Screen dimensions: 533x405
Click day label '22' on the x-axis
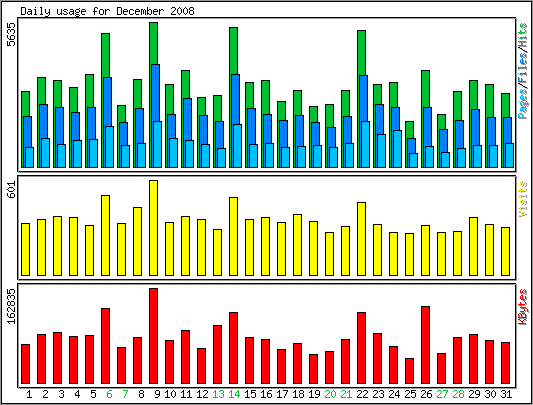(x=362, y=394)
